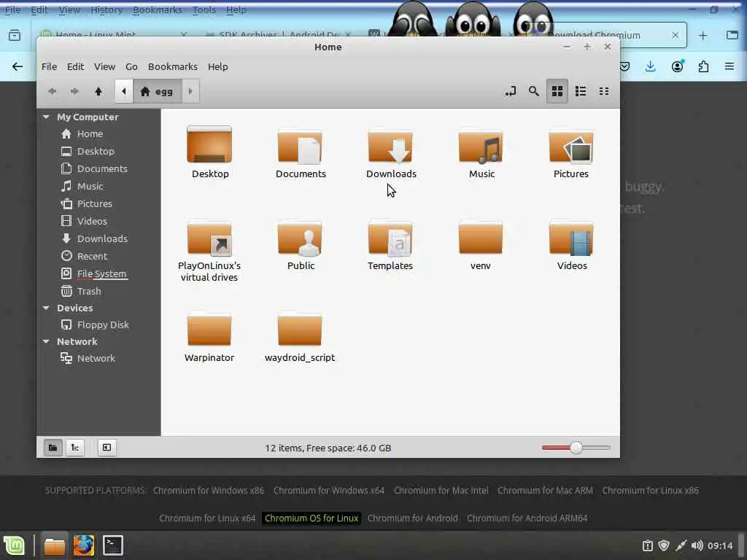Switch to compact view
The height and width of the screenshot is (560, 747).
coord(603,91)
